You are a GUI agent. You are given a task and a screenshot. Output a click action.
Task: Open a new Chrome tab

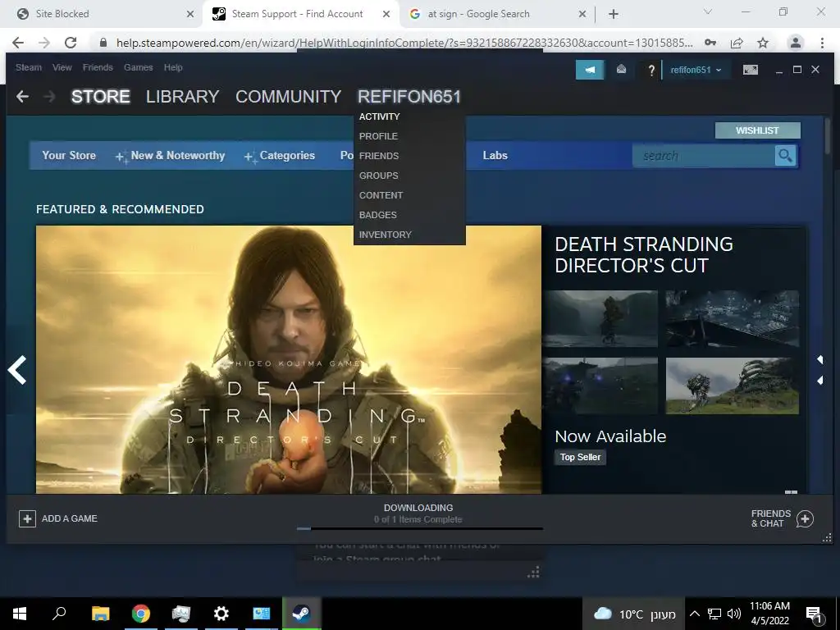tap(614, 14)
